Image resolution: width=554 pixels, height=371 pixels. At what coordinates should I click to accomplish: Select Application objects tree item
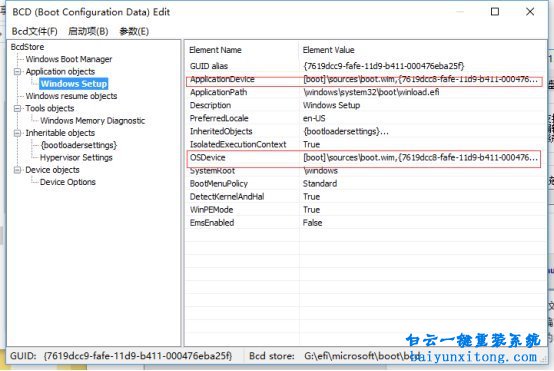click(x=60, y=71)
